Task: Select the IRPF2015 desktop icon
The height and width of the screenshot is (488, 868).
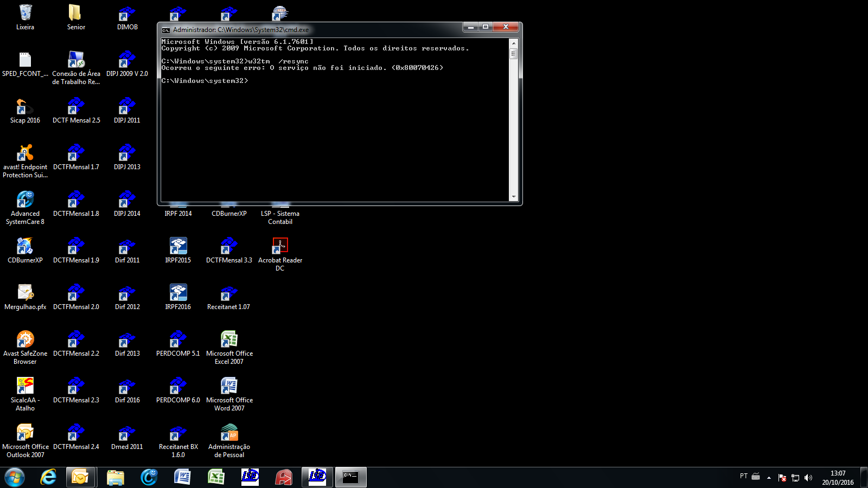Action: (x=178, y=251)
